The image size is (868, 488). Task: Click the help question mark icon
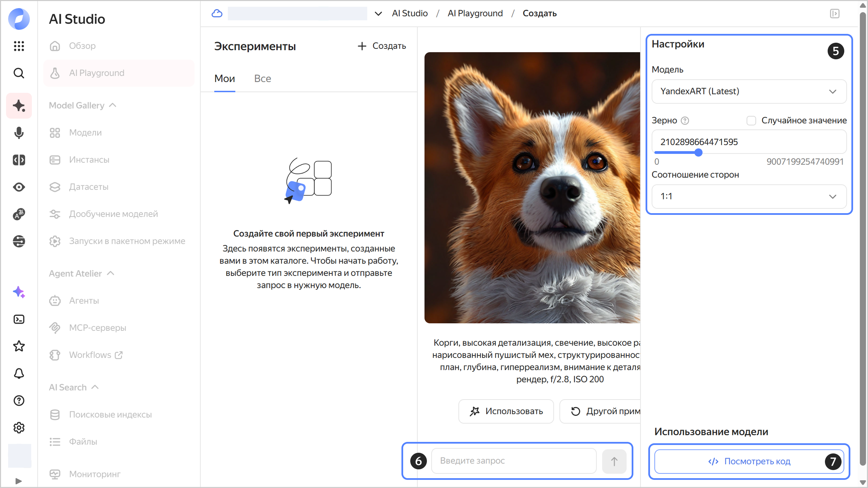click(x=19, y=401)
